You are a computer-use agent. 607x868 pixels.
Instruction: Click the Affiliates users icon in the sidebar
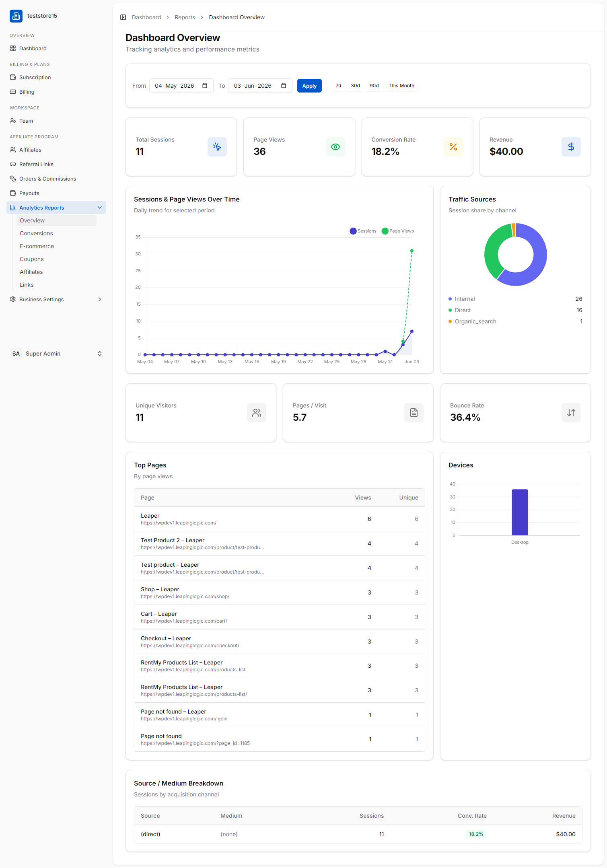[13, 150]
